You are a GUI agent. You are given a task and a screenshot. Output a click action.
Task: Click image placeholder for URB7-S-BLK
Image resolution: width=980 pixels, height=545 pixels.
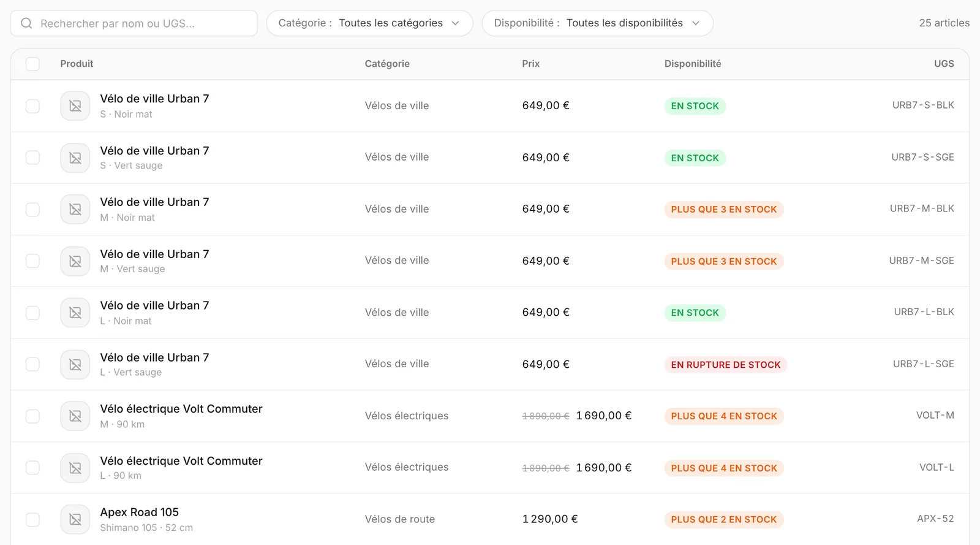point(75,106)
